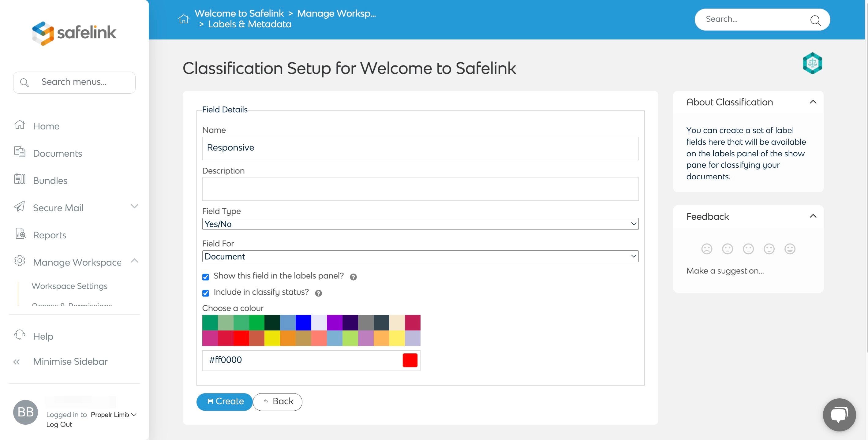Viewport: 868px width, 440px height.
Task: Select the happiest smiley feedback face
Action: pyautogui.click(x=789, y=249)
